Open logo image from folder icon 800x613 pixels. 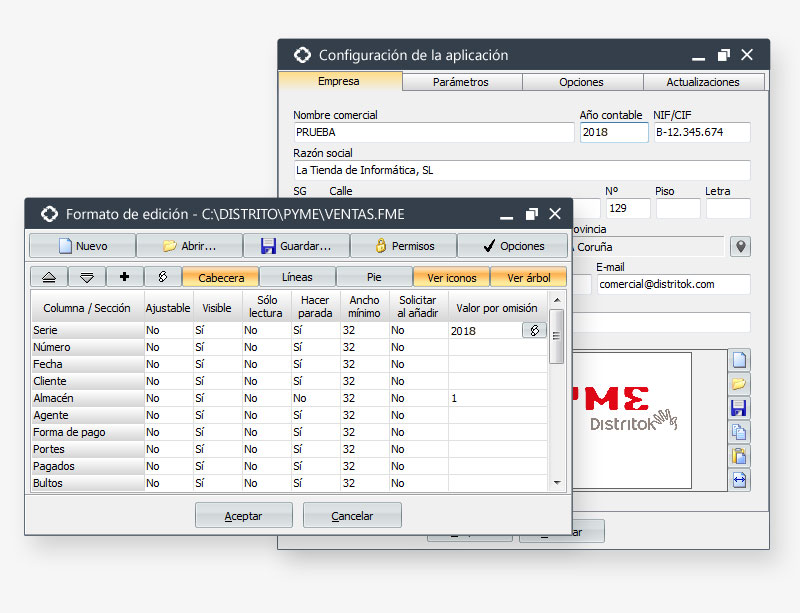[x=740, y=384]
